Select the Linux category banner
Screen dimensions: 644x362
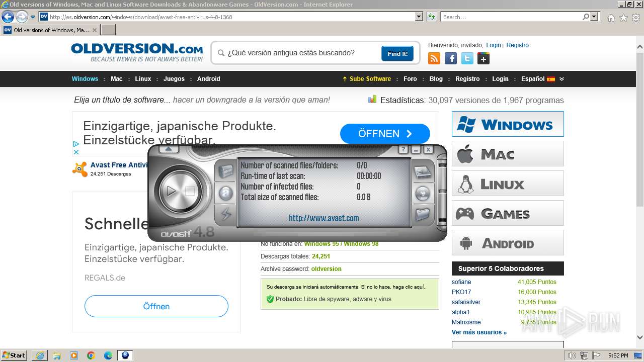coord(508,184)
